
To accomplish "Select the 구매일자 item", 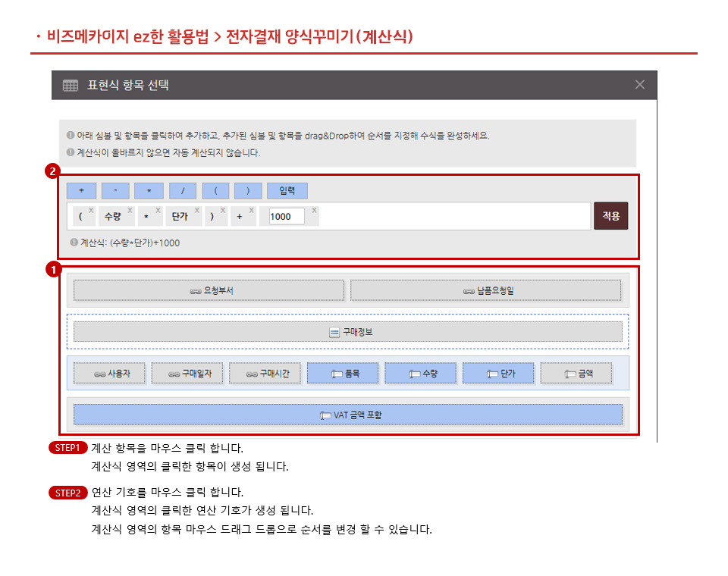I will 187,373.
